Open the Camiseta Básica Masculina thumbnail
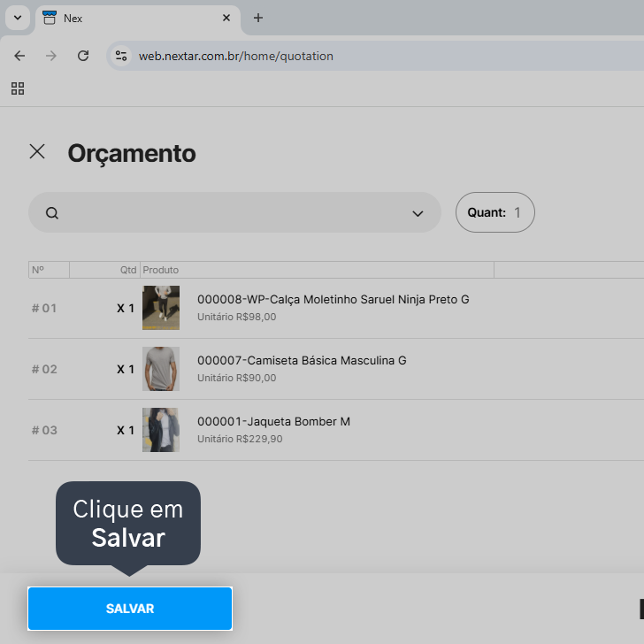 coord(161,369)
